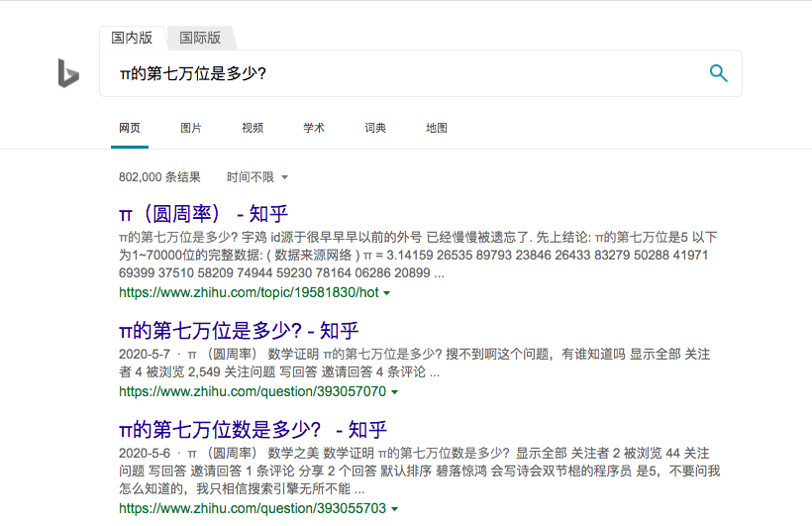Open the zhihu.com/topic/19581830/hot URL

pyautogui.click(x=249, y=293)
